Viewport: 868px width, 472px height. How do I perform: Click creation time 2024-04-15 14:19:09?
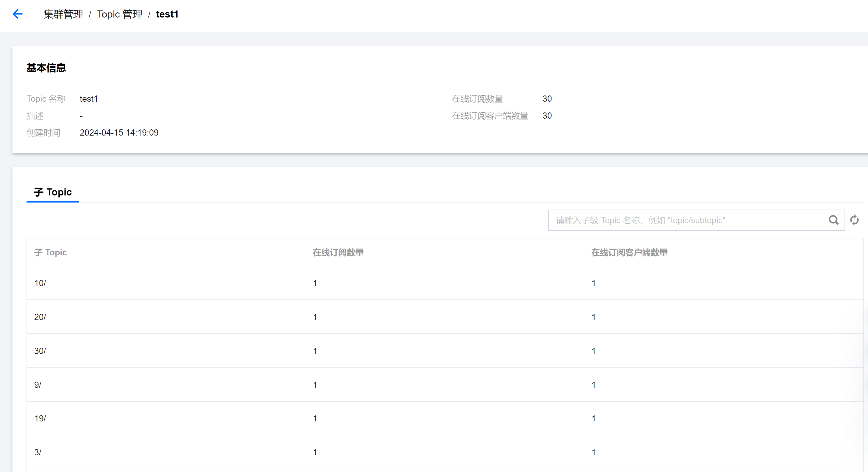point(119,133)
